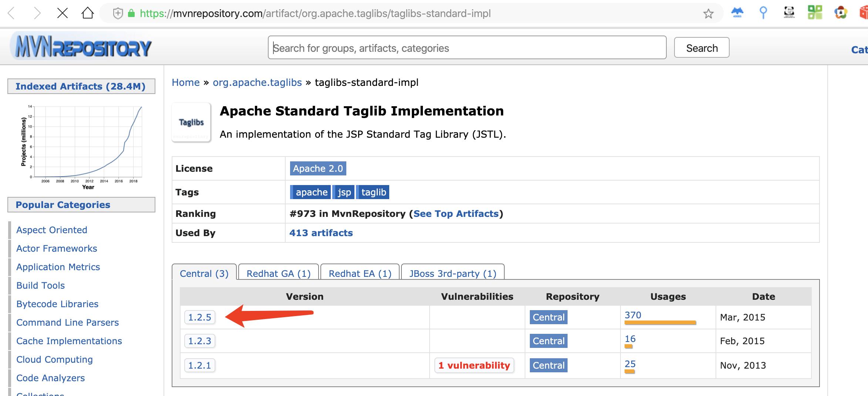The image size is (868, 396).
Task: Click the Apache 2.0 license badge
Action: [318, 168]
